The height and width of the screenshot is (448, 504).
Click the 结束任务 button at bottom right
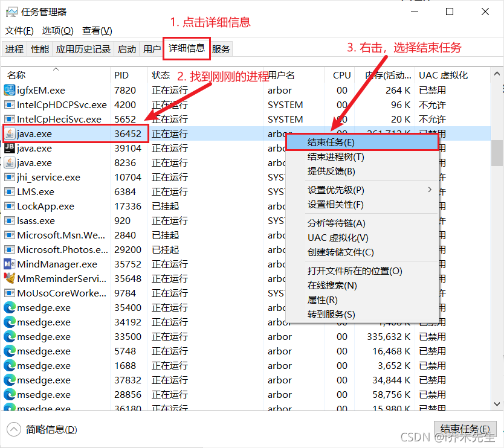[465, 429]
